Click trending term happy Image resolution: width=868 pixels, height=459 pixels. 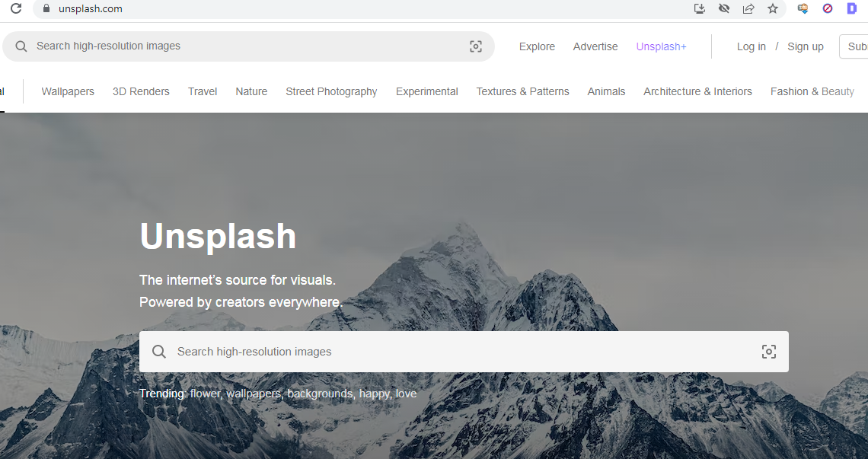coord(374,394)
